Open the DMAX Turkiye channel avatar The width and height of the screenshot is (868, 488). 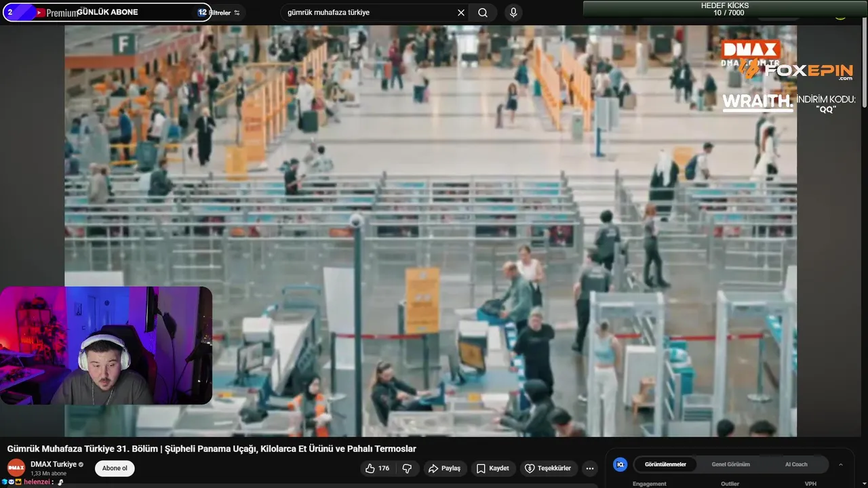16,468
